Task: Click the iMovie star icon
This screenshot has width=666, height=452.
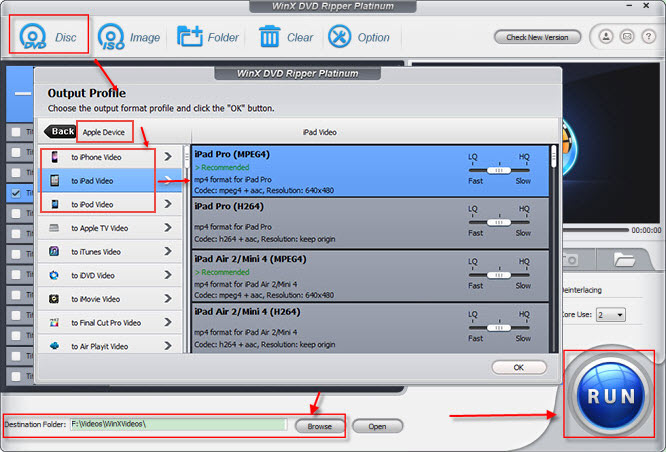Action: click(x=54, y=299)
